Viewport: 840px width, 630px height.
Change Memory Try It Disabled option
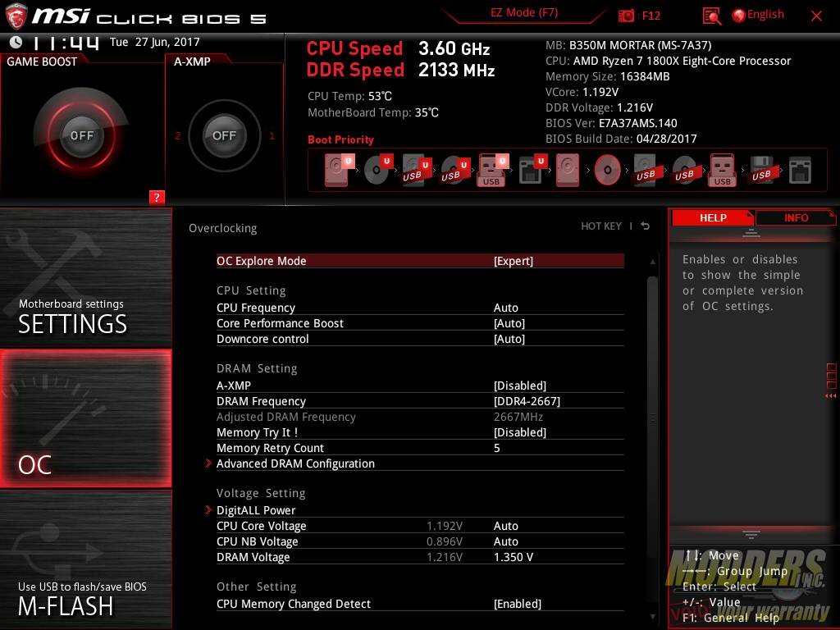pyautogui.click(x=519, y=431)
